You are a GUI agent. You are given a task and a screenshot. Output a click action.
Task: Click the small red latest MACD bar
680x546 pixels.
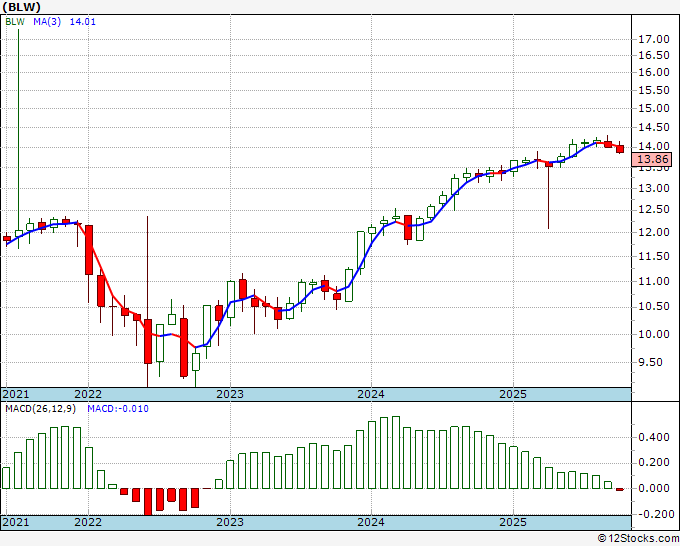pyautogui.click(x=620, y=489)
